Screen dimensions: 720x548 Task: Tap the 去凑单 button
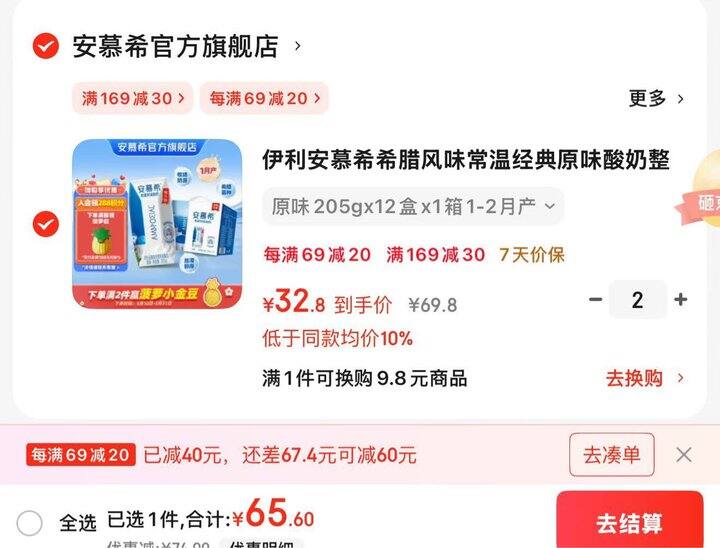pos(612,455)
